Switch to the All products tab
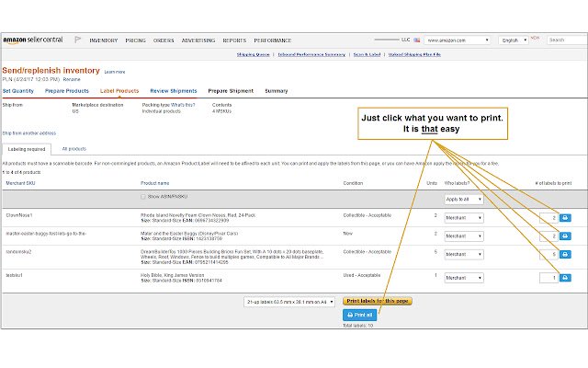Image resolution: width=588 pixels, height=368 pixels. (73, 149)
